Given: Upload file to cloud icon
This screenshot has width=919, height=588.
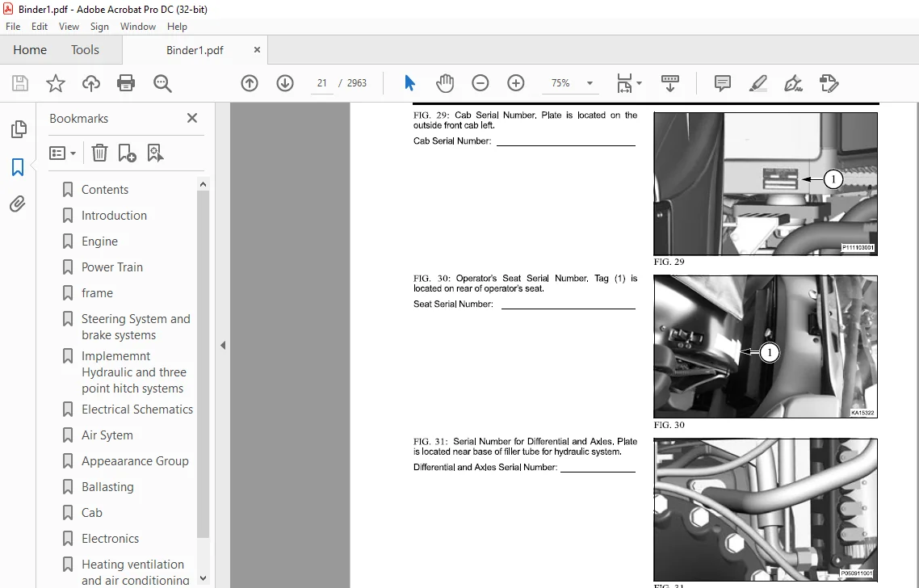Looking at the screenshot, I should coord(90,83).
